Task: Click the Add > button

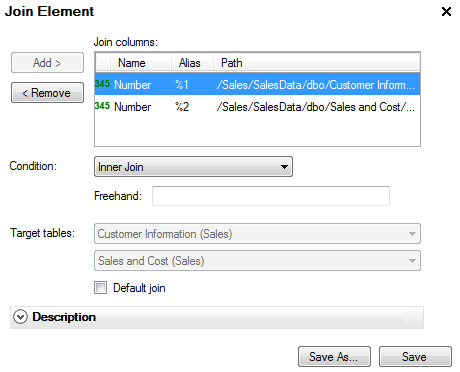Action: pos(47,63)
